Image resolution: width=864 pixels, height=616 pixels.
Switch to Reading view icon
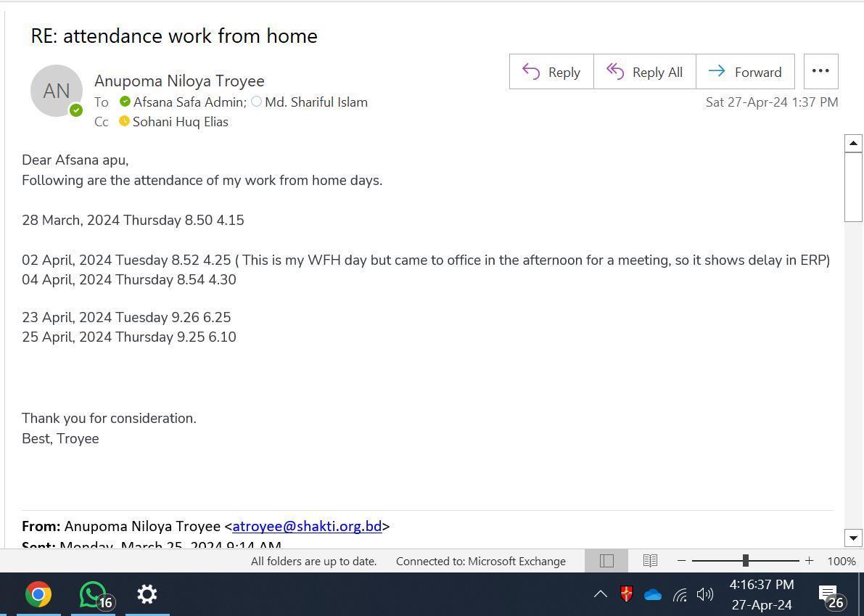tap(650, 561)
